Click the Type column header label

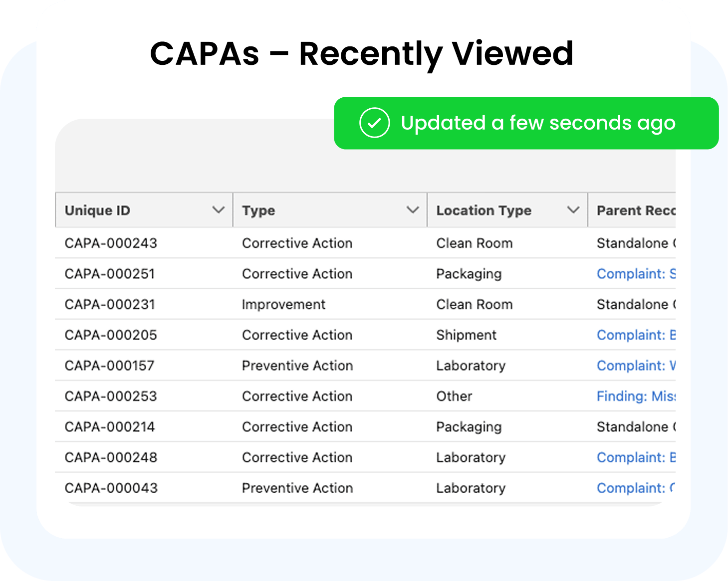[x=258, y=210]
